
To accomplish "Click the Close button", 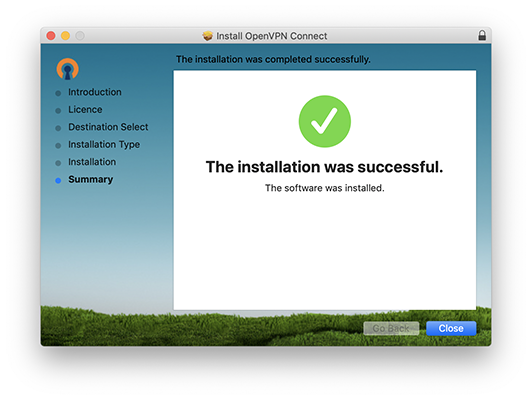I will (x=451, y=328).
